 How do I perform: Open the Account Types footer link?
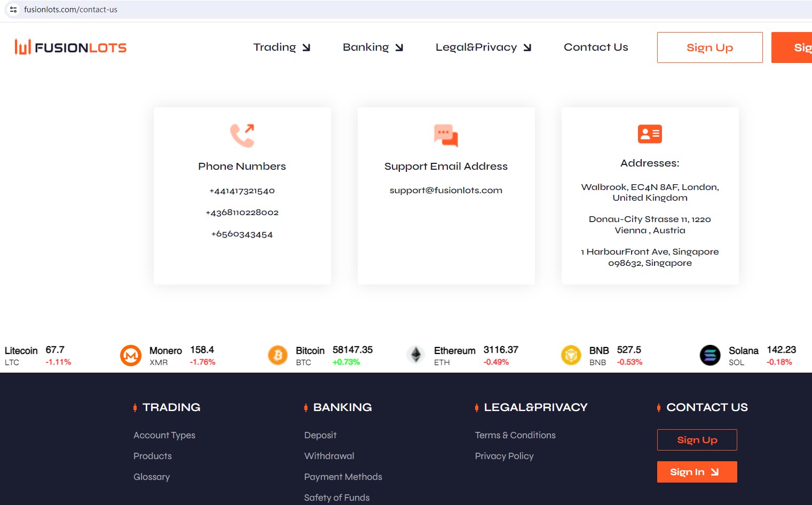(x=164, y=436)
